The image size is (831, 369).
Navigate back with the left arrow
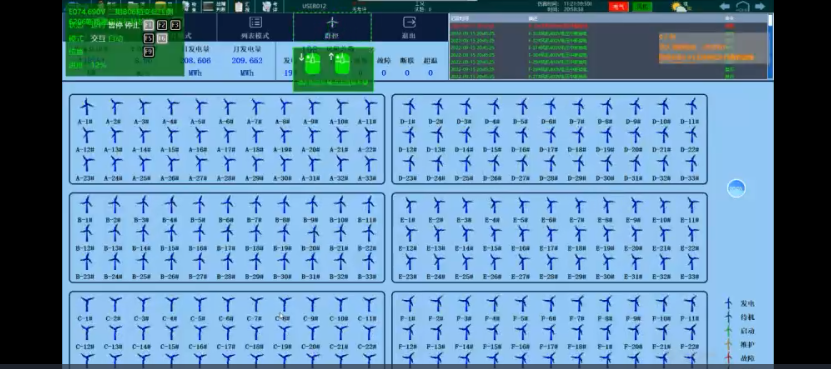click(724, 6)
